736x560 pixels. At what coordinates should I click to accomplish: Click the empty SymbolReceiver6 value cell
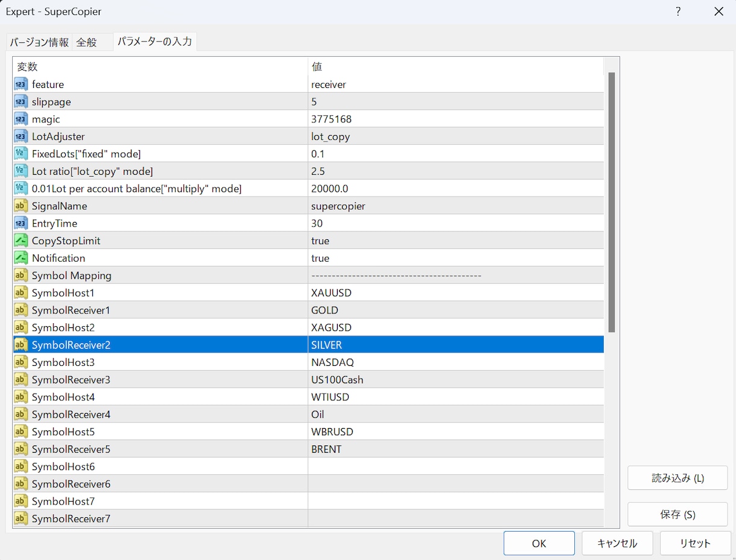456,484
